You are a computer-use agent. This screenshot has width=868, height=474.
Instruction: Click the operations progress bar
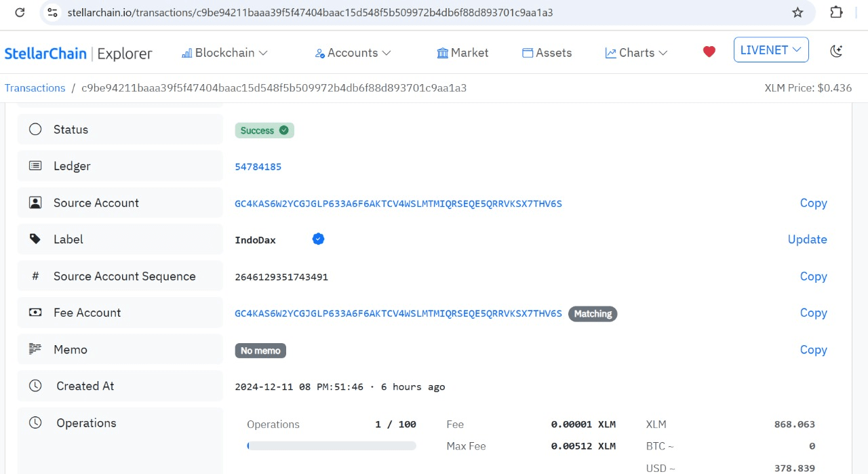(332, 446)
